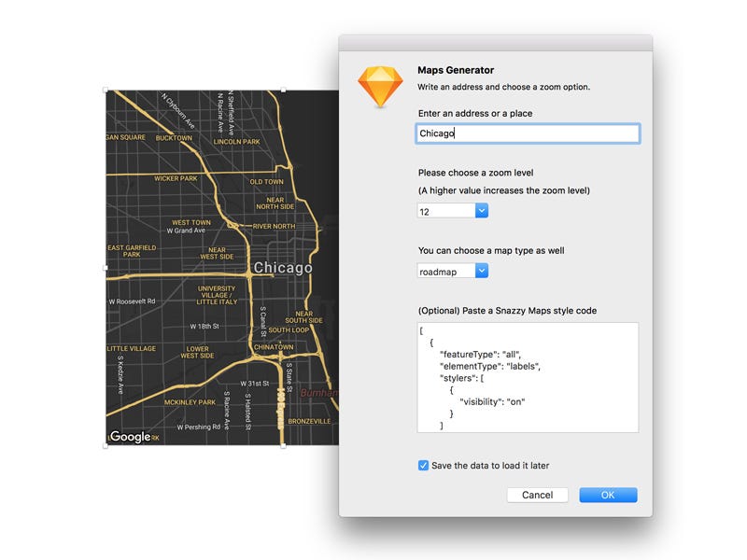The image size is (747, 560).
Task: Click the W 18th St label on the map
Action: [x=204, y=326]
